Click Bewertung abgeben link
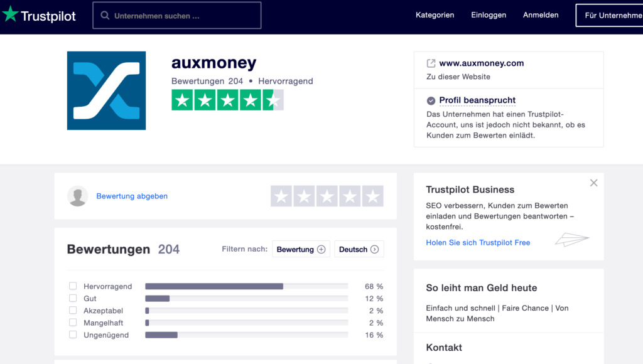The image size is (643, 364). click(x=132, y=196)
